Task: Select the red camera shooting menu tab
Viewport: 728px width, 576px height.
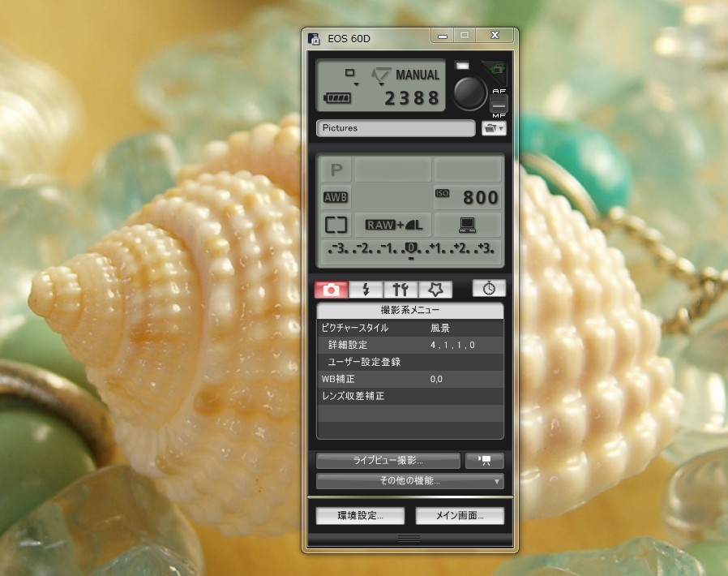Action: [x=331, y=290]
